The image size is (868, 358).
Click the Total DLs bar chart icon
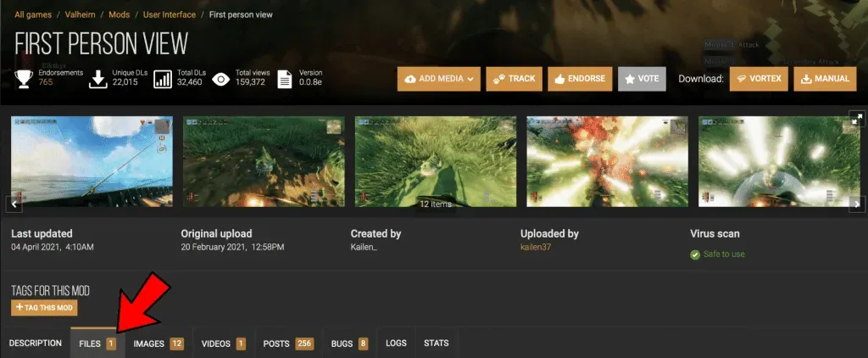(163, 79)
